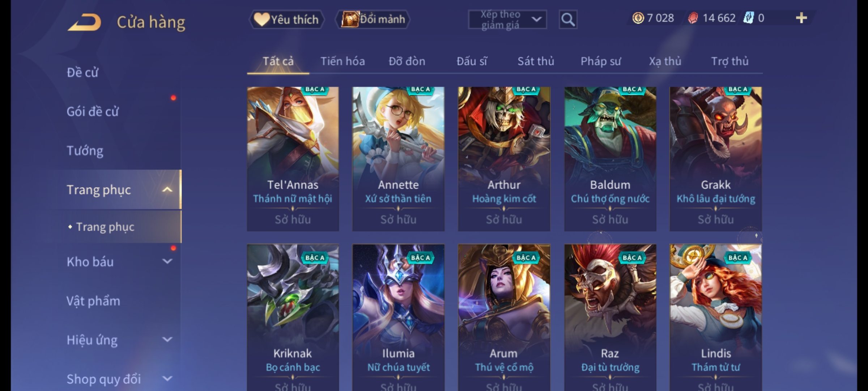Image resolution: width=868 pixels, height=391 pixels.
Task: Open the search magnifier icon
Action: [x=568, y=20]
